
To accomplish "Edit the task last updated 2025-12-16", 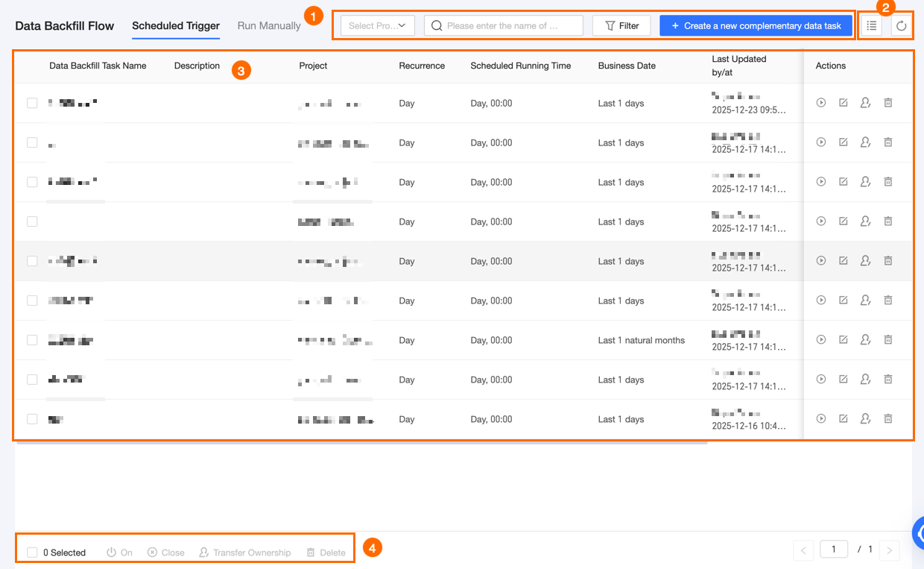I will [844, 419].
